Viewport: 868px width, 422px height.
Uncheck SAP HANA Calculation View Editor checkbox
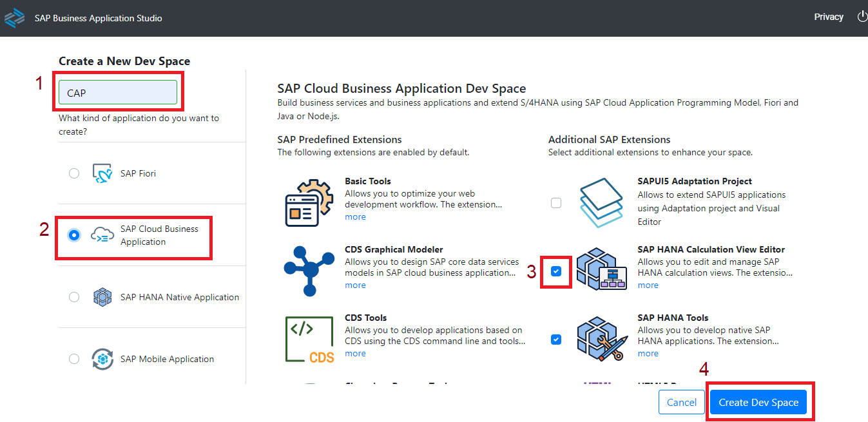pyautogui.click(x=556, y=271)
